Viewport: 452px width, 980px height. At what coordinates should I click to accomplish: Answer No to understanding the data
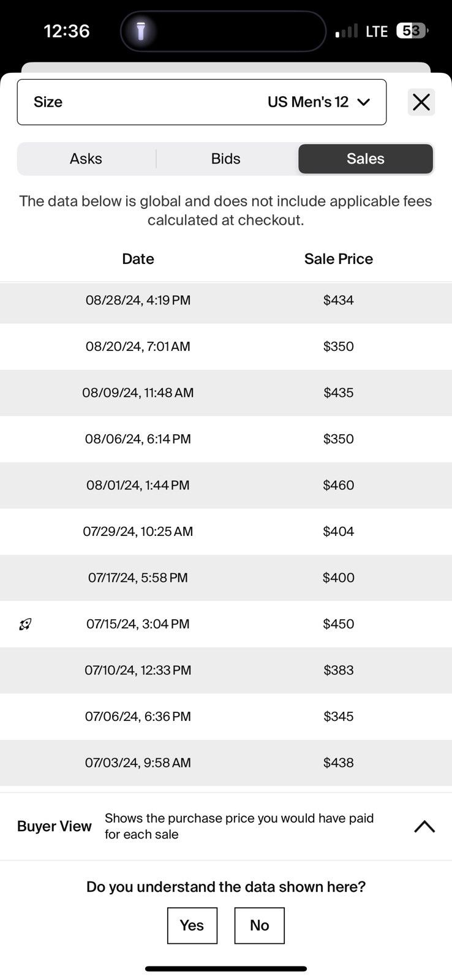pyautogui.click(x=259, y=925)
